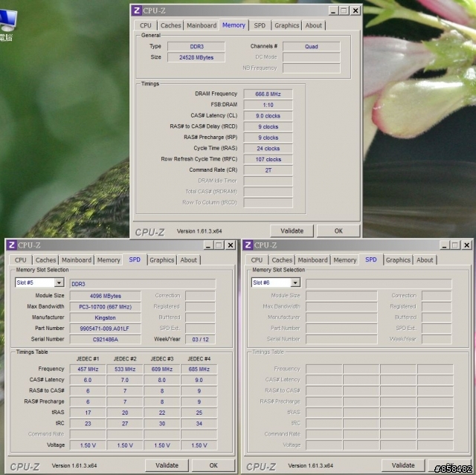Switch to CPU tab in Memory window
Viewport: 476px width, 475px height.
(x=146, y=25)
